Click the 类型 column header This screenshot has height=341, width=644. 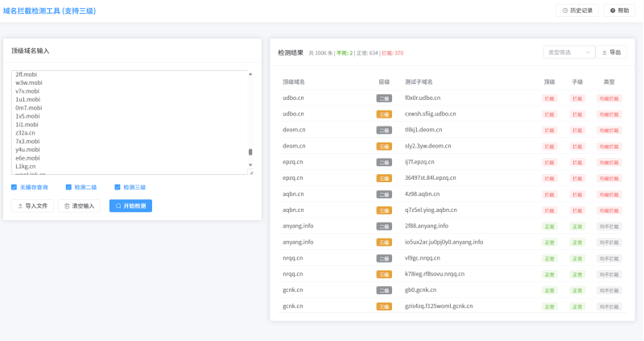click(x=609, y=81)
